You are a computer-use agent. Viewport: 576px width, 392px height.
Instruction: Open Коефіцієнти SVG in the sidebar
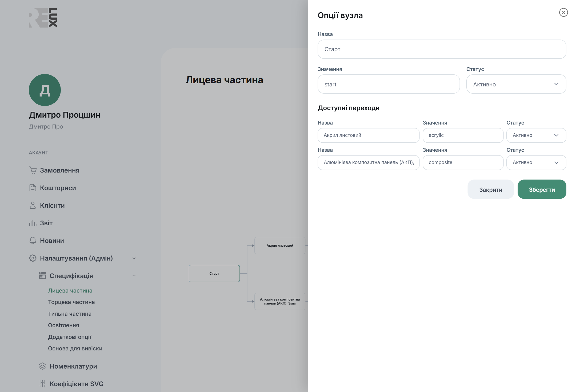(x=77, y=384)
